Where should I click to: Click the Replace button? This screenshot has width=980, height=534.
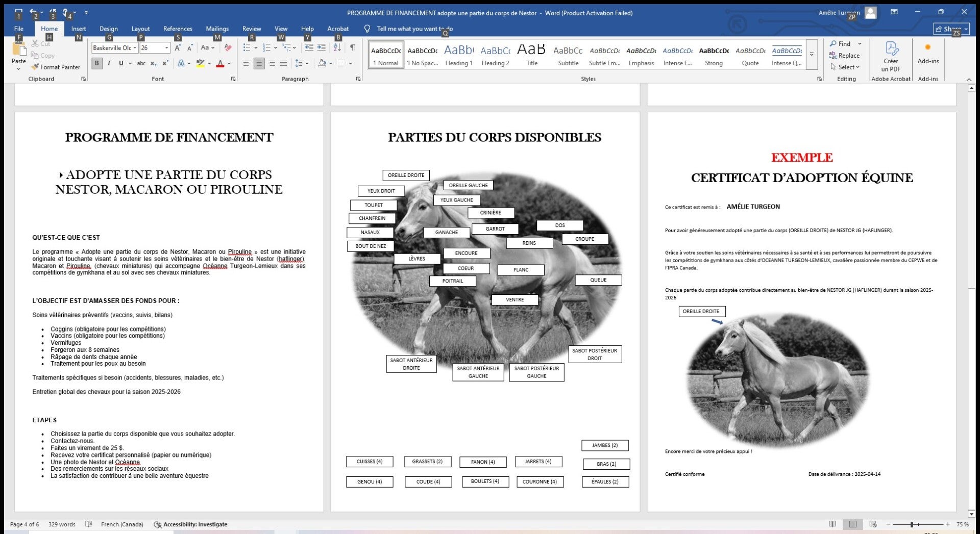coord(844,55)
